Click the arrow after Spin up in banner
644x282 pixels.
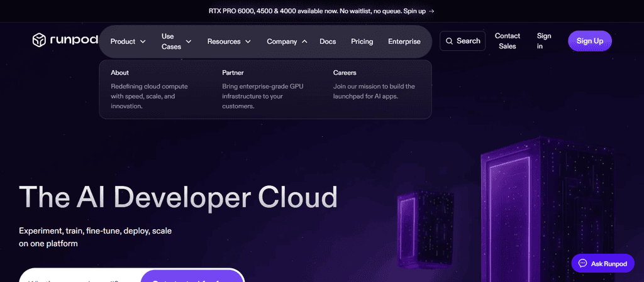point(431,11)
